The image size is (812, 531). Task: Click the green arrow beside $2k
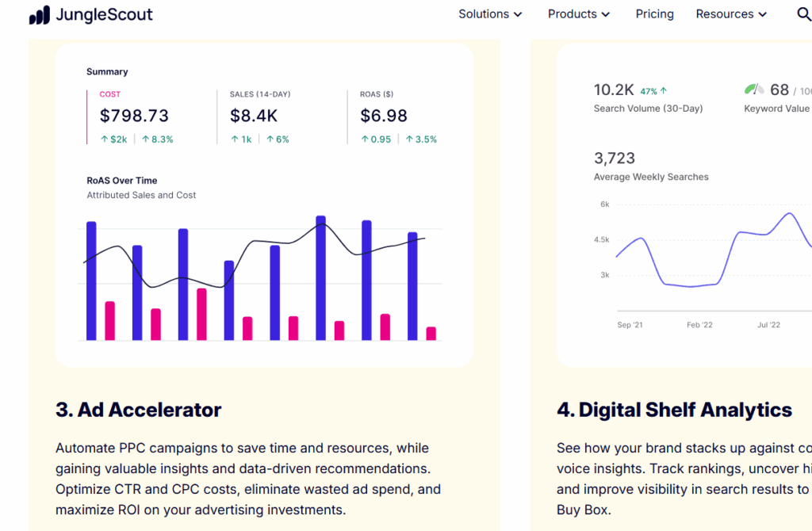pos(104,139)
